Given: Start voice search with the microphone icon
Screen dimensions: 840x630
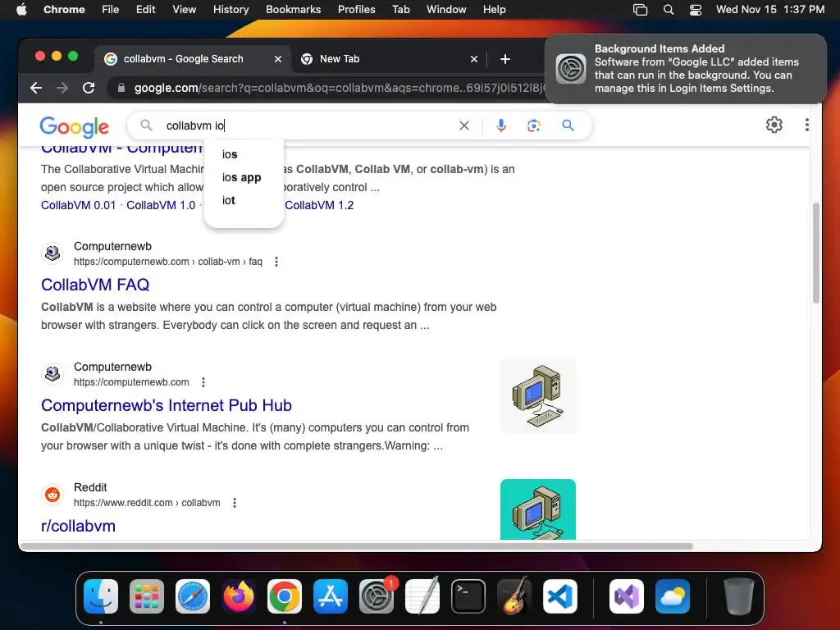Looking at the screenshot, I should pos(501,126).
